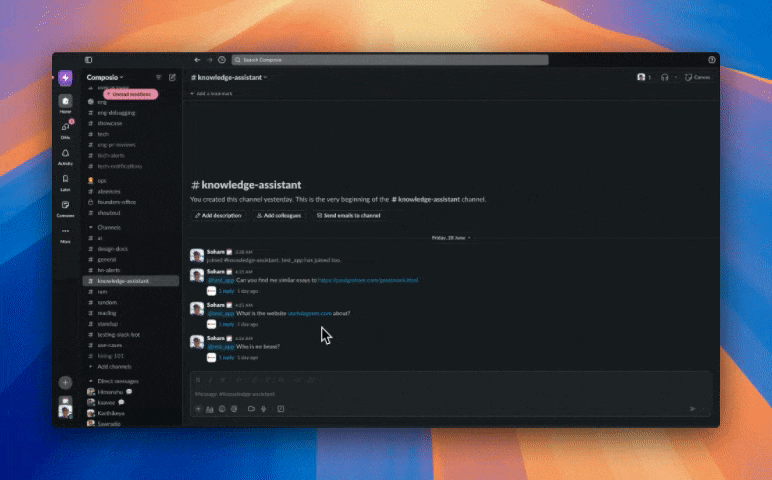Go forward with the right arrow
772x480 pixels.
(209, 60)
